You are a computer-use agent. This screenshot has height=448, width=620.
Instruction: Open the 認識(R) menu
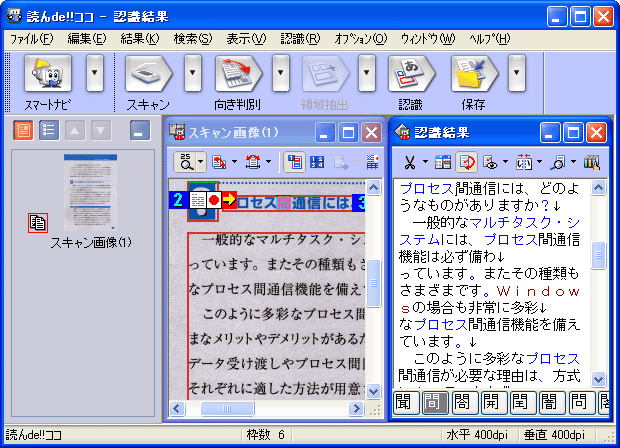pos(300,39)
